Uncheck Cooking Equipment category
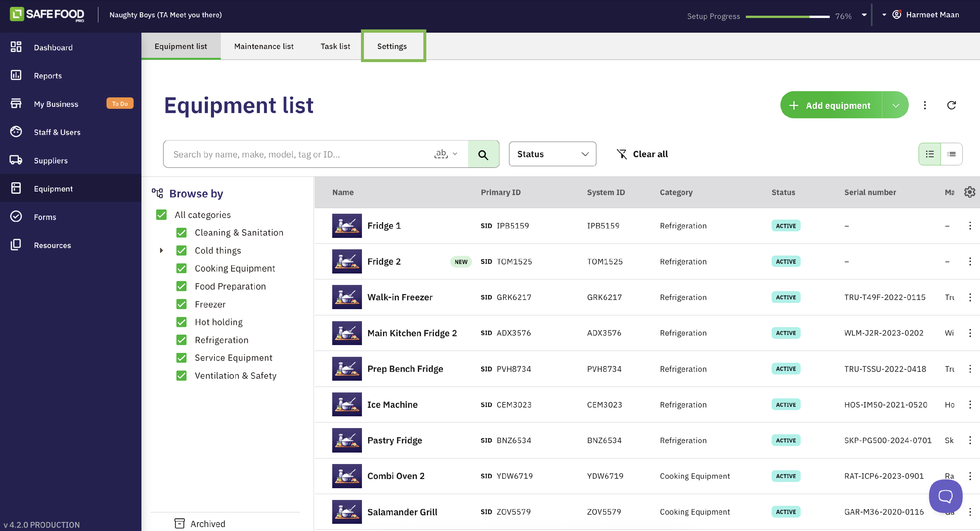Viewport: 980px width, 531px height. (182, 268)
